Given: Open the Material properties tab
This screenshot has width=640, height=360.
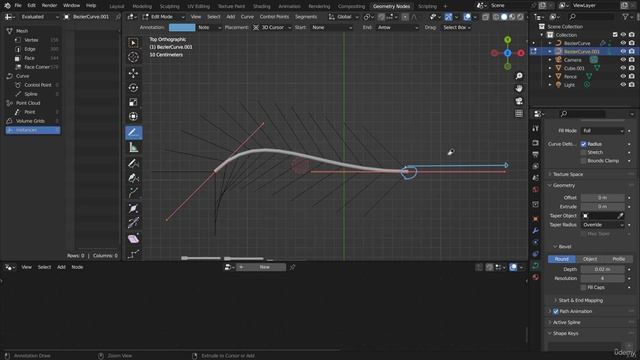Looking at the screenshot, I should 536,277.
